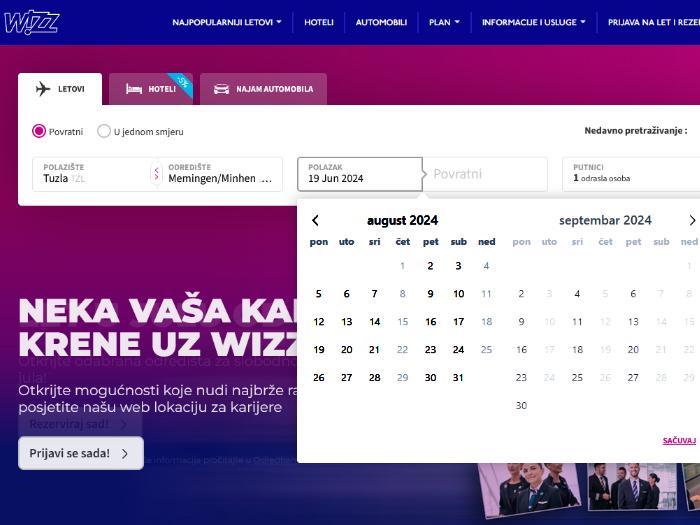Click the bed icon in the Hoteli tab

point(133,89)
